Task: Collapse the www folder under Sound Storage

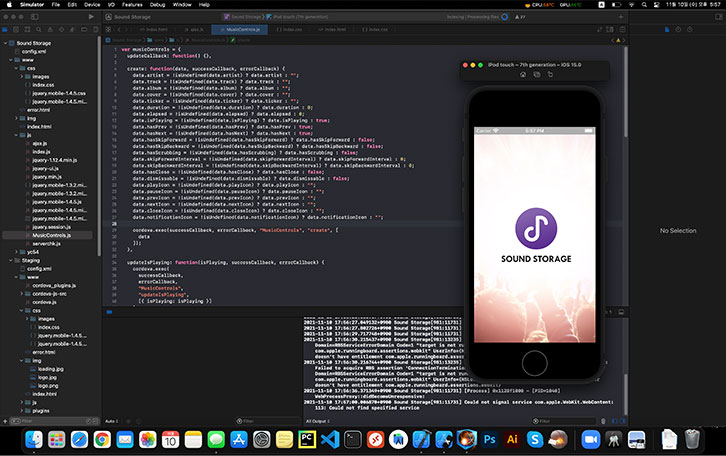Action: tap(11, 60)
